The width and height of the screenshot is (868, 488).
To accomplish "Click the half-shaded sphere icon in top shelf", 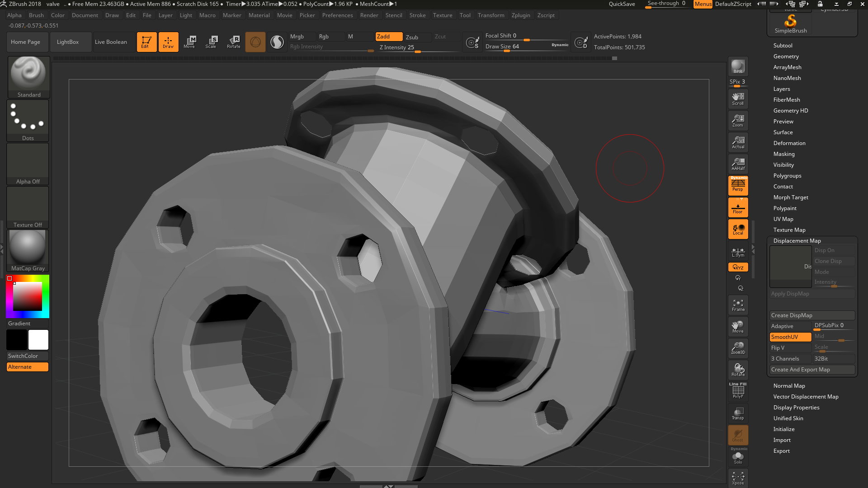I will pyautogui.click(x=277, y=42).
